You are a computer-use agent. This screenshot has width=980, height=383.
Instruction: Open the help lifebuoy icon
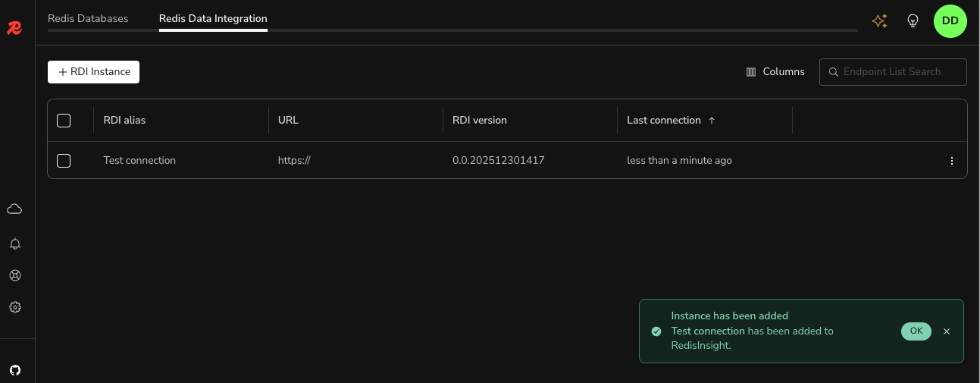click(14, 275)
